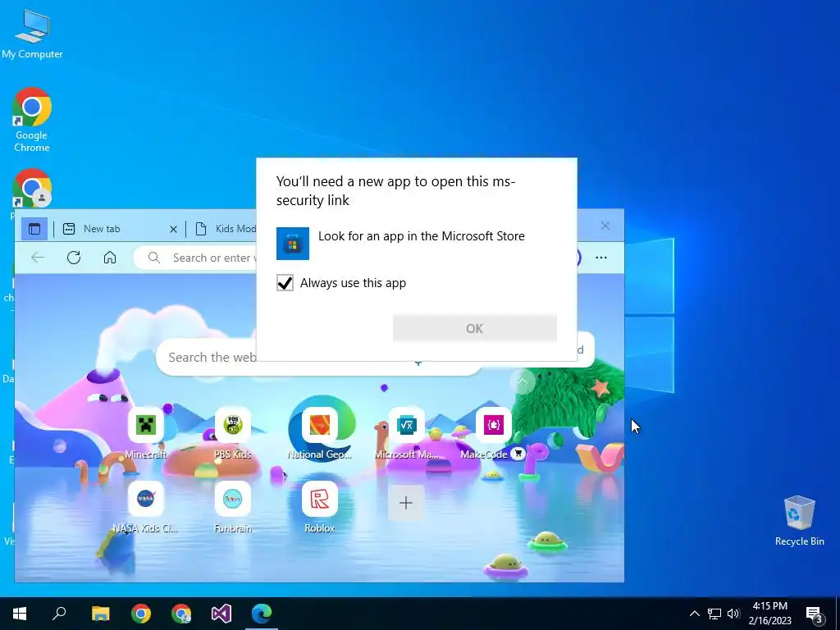Viewport: 840px width, 630px height.
Task: Open the My Computer desktop icon
Action: point(32,34)
